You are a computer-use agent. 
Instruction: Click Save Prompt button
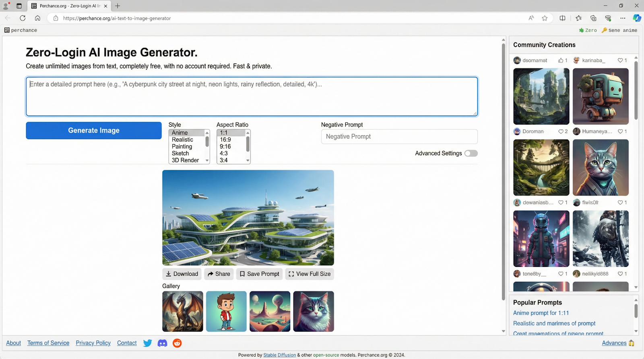tap(259, 274)
